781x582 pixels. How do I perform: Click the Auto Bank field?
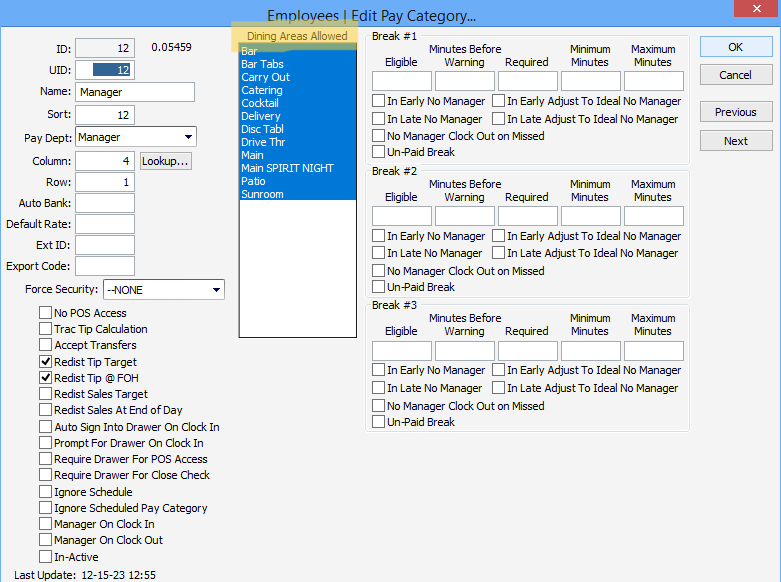coord(105,203)
